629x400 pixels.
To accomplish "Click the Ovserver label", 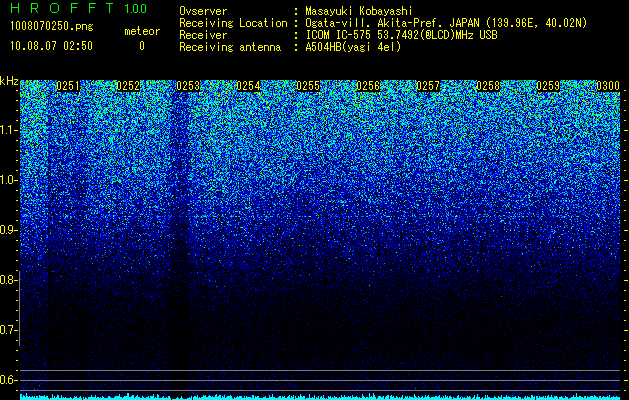I will click(203, 11).
